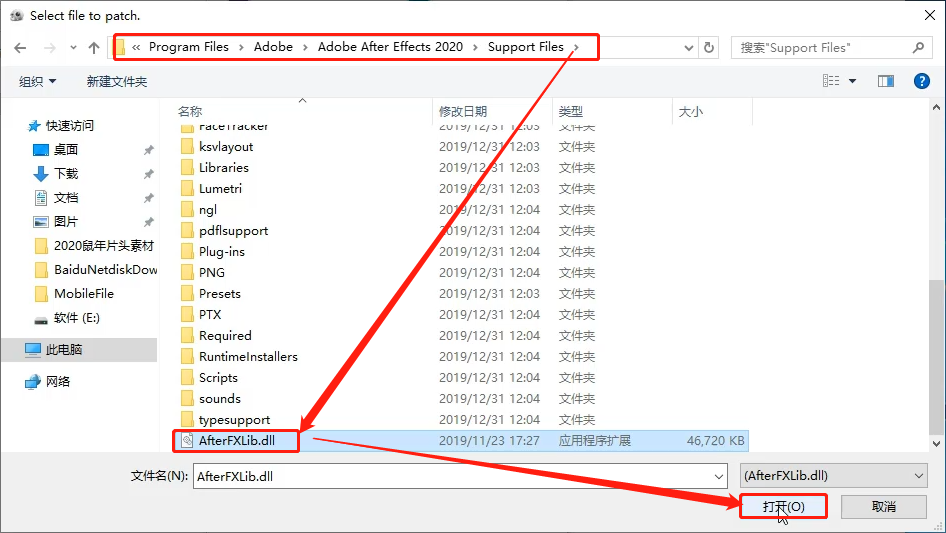Image resolution: width=946 pixels, height=533 pixels.
Task: Refresh the Support Files folder
Action: 710,48
